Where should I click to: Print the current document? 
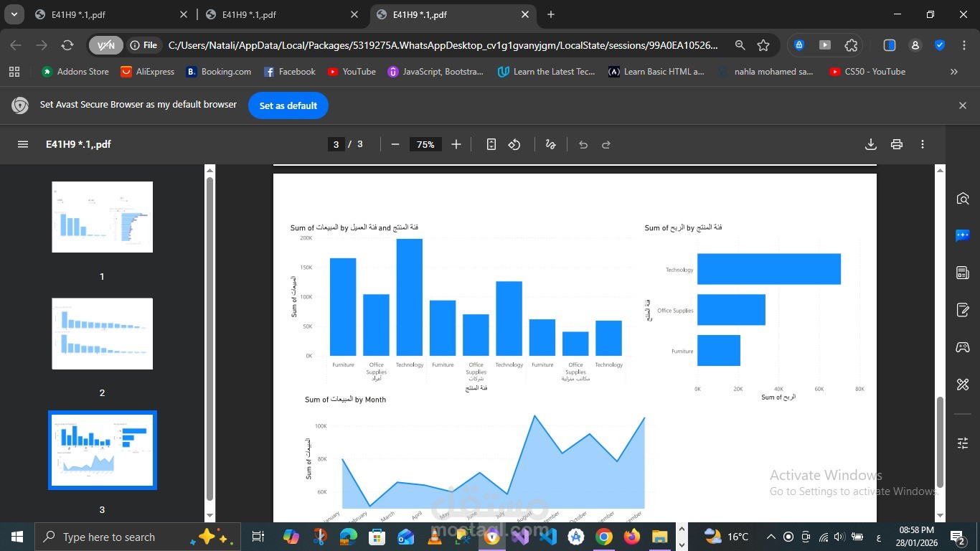896,144
